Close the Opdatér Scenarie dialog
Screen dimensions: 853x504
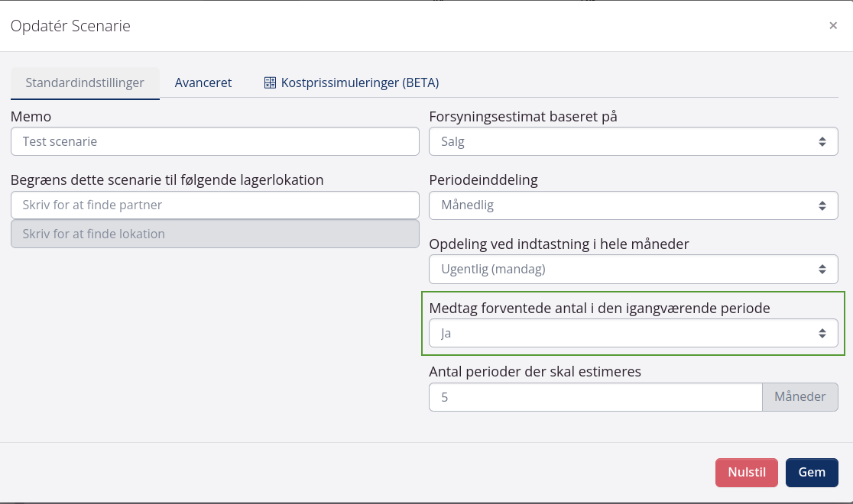pos(832,26)
